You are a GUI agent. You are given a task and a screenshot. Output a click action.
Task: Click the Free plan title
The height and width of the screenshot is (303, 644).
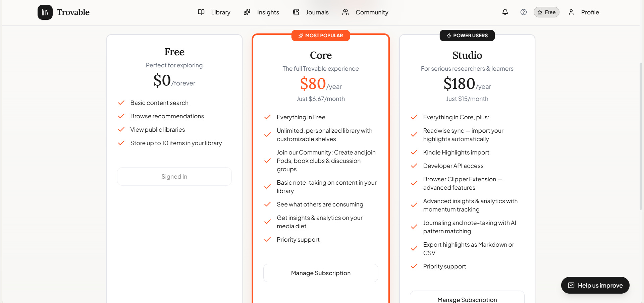click(174, 52)
